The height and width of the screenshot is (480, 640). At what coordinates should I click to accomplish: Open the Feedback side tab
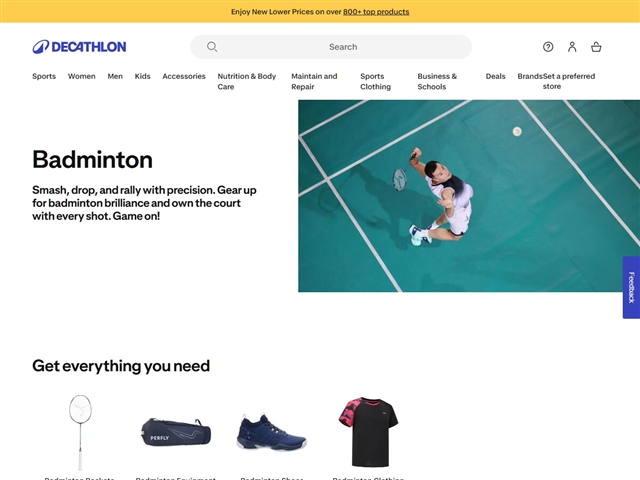click(631, 287)
